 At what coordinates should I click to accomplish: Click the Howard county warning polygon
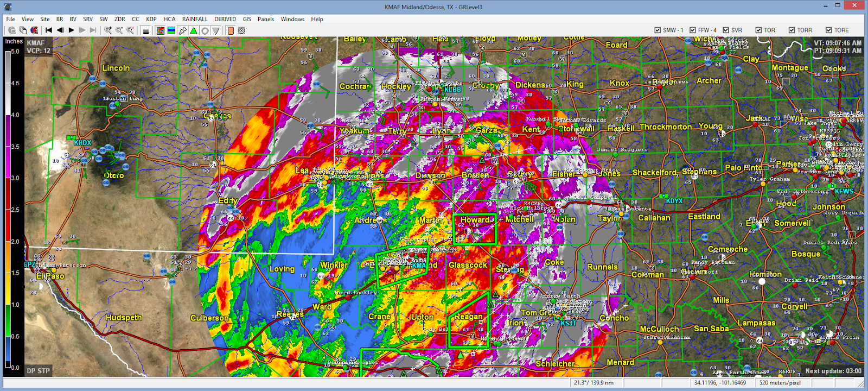click(475, 229)
